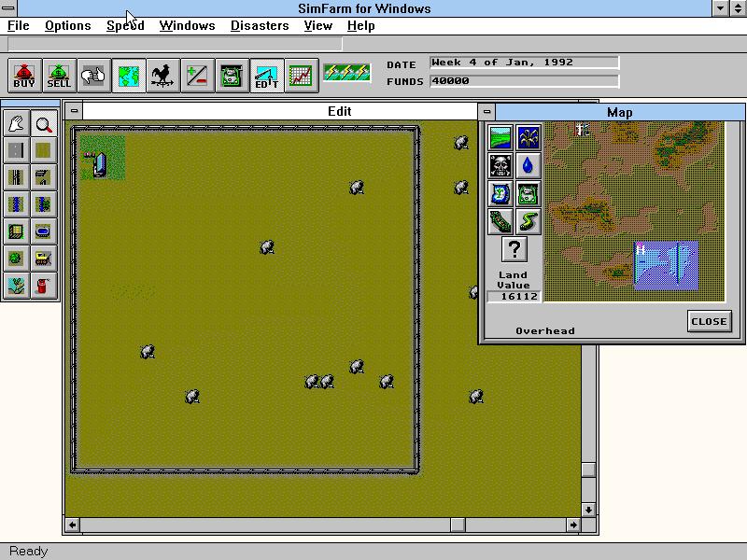Image resolution: width=747 pixels, height=560 pixels.
Task: Open the SimFarm application control menu box
Action: 8,8
